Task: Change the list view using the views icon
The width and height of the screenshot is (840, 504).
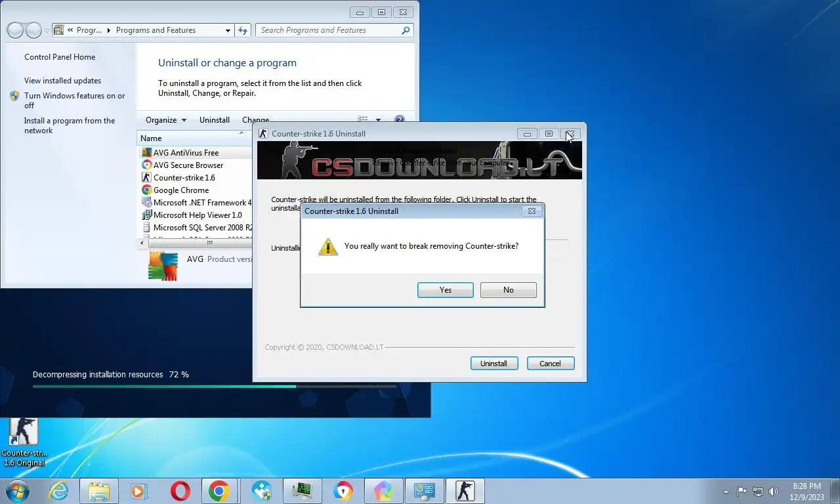Action: (x=363, y=120)
